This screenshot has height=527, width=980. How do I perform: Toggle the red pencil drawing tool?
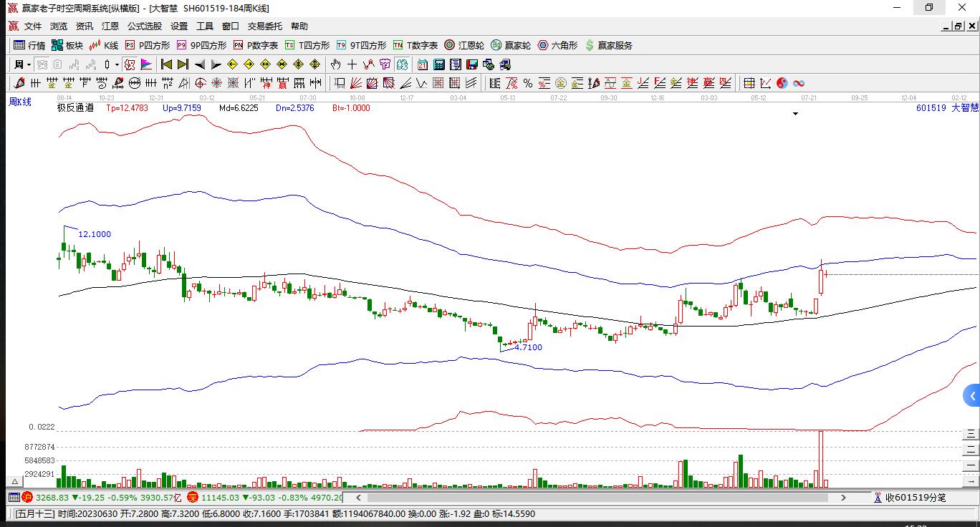[19, 83]
